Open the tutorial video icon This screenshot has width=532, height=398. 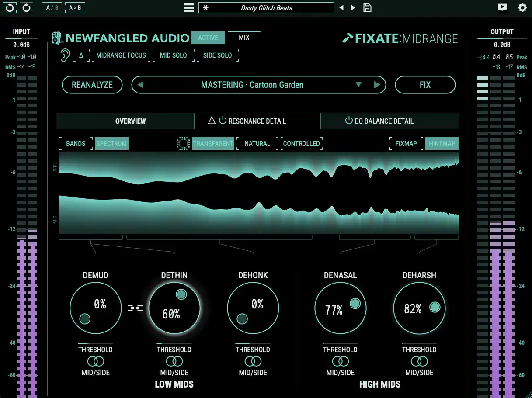tap(503, 7)
